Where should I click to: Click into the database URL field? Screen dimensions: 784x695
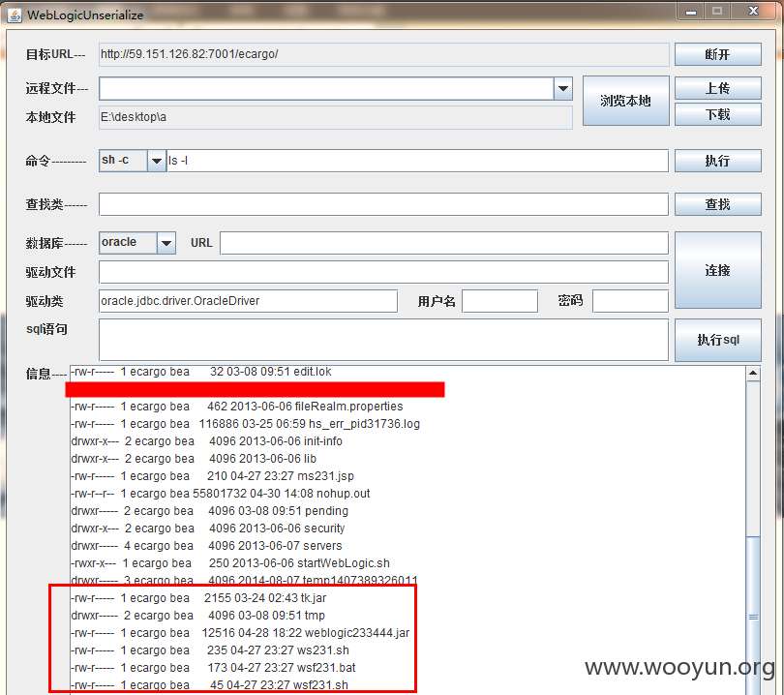point(444,243)
